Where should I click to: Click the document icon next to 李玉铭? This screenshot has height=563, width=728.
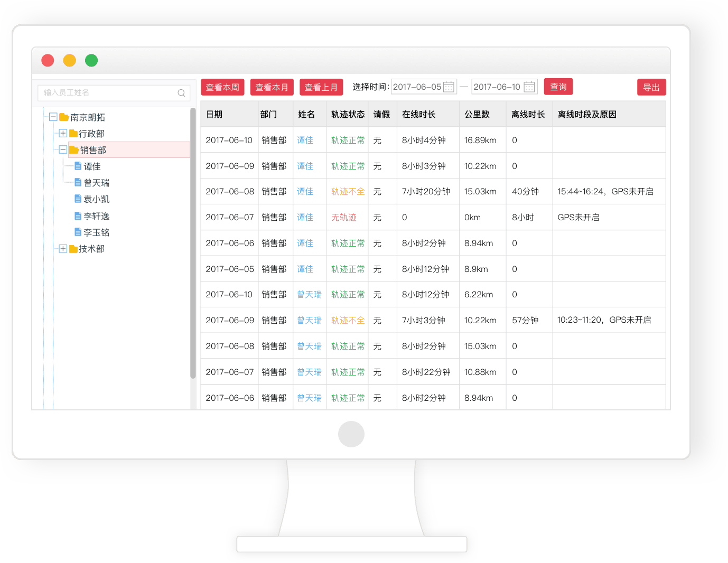tap(78, 232)
